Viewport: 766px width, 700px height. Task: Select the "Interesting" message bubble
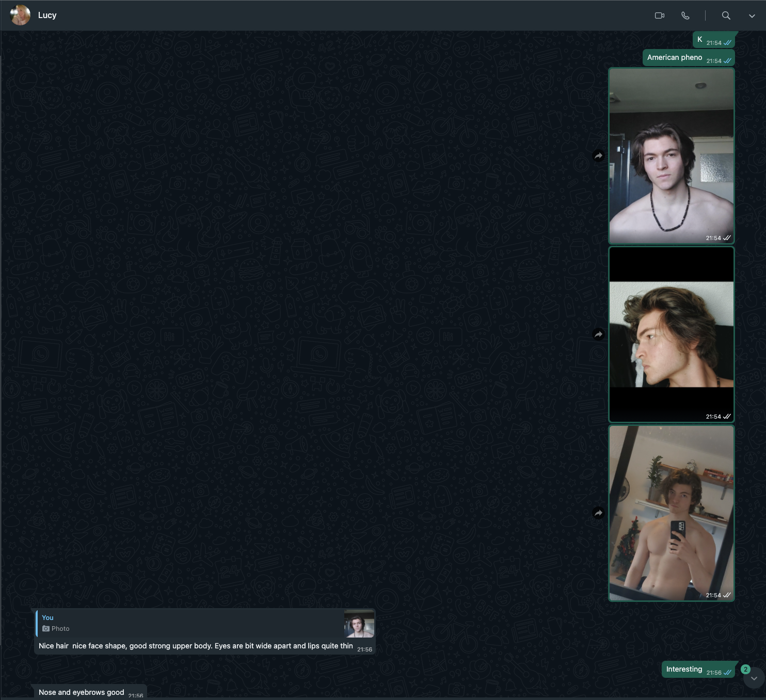coord(684,670)
